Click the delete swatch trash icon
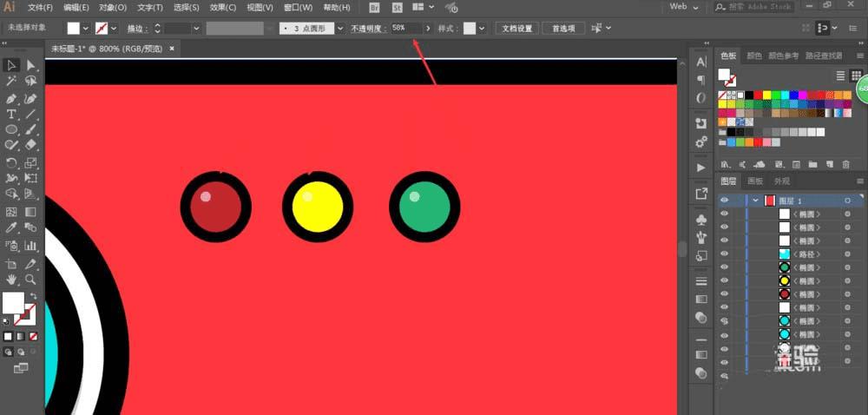Viewport: 868px width, 415px height. [x=845, y=164]
